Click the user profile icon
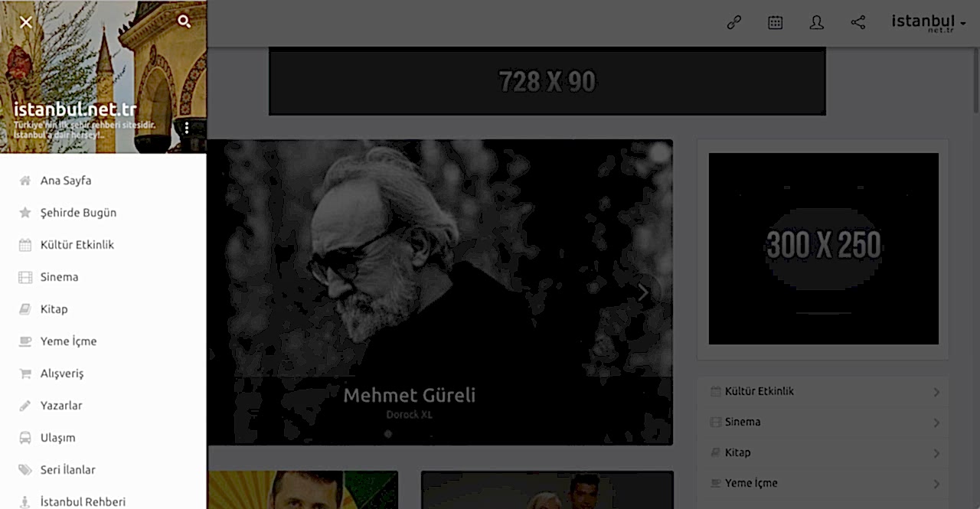This screenshot has height=509, width=980. click(817, 23)
